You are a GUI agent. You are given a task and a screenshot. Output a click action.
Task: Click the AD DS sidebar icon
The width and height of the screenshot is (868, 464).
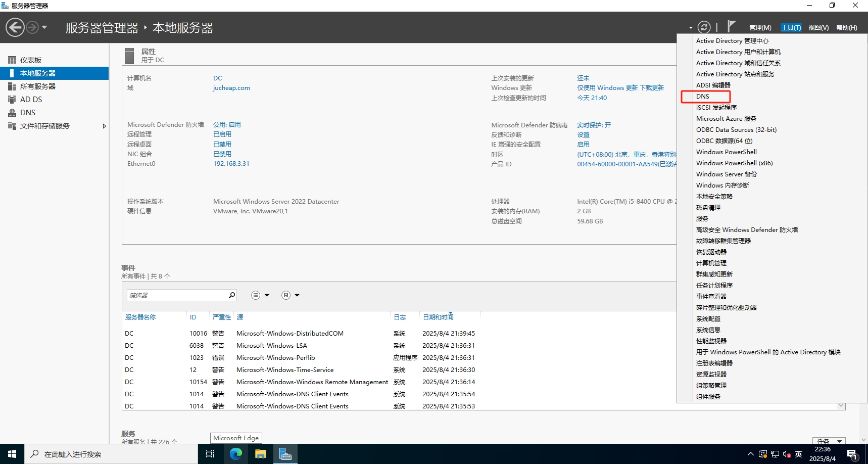pyautogui.click(x=12, y=100)
